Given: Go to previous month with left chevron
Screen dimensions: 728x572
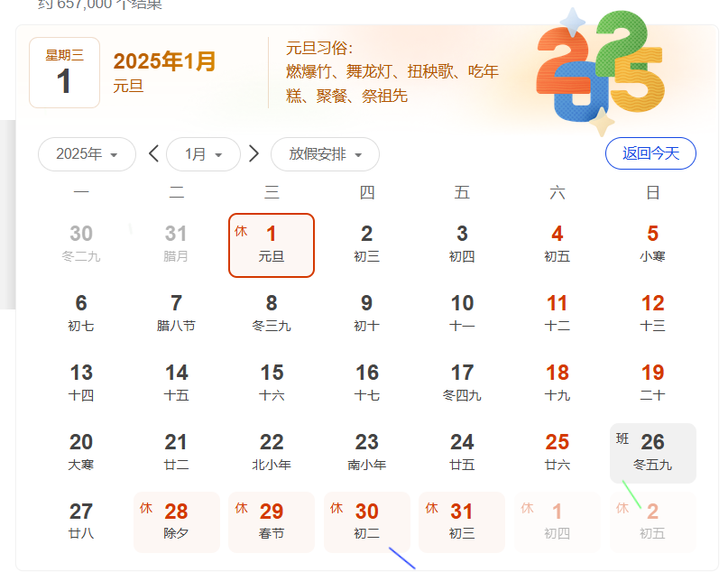Looking at the screenshot, I should pos(153,154).
